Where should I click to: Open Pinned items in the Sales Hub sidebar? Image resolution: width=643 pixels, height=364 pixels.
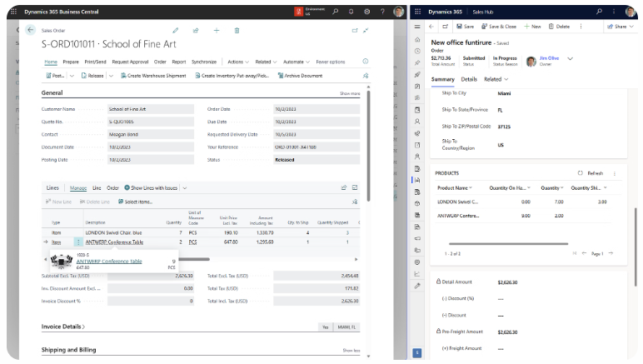(x=417, y=62)
